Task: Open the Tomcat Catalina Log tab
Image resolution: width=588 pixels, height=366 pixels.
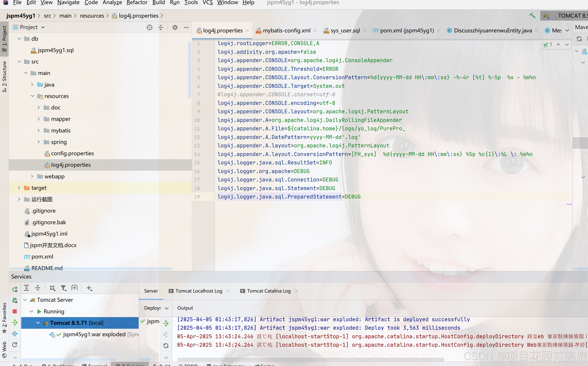Action: [268, 291]
